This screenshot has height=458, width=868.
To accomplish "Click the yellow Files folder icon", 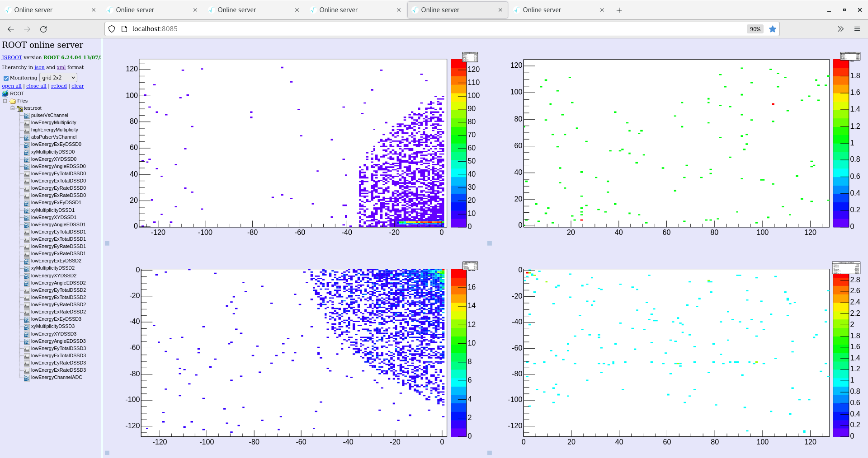I will coord(12,101).
